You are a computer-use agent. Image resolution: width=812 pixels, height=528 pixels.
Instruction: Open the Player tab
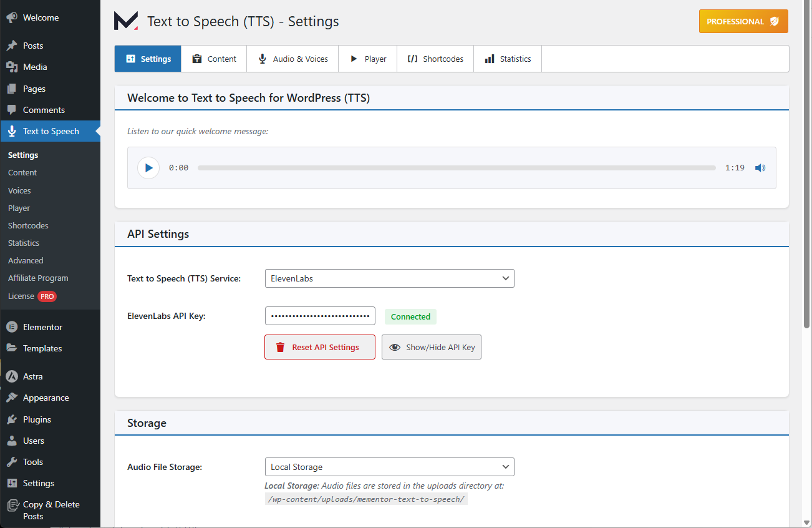[x=368, y=59]
